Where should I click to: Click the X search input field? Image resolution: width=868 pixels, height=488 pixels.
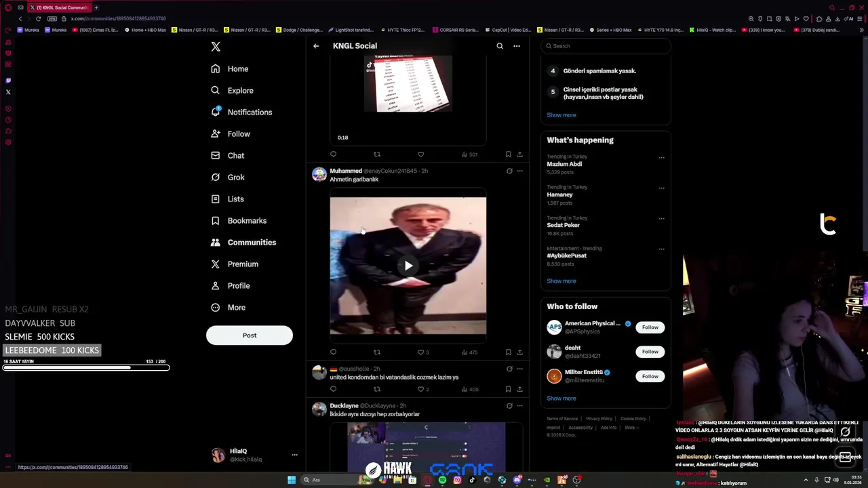(606, 46)
